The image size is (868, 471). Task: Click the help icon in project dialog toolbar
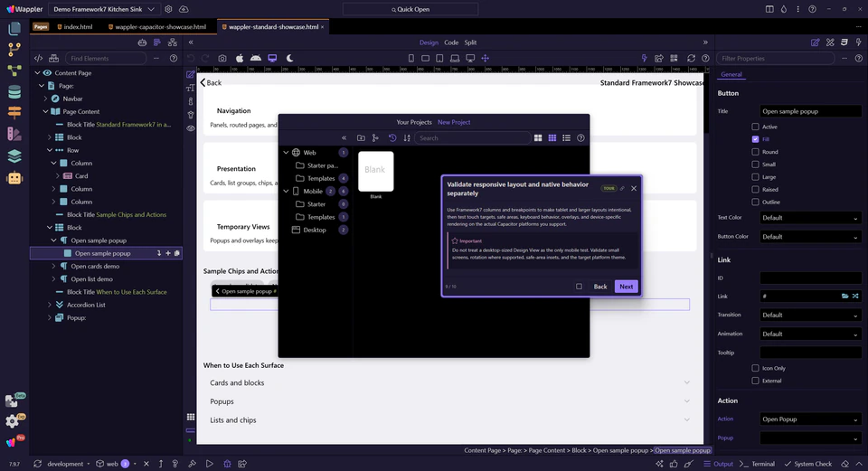coord(580,137)
